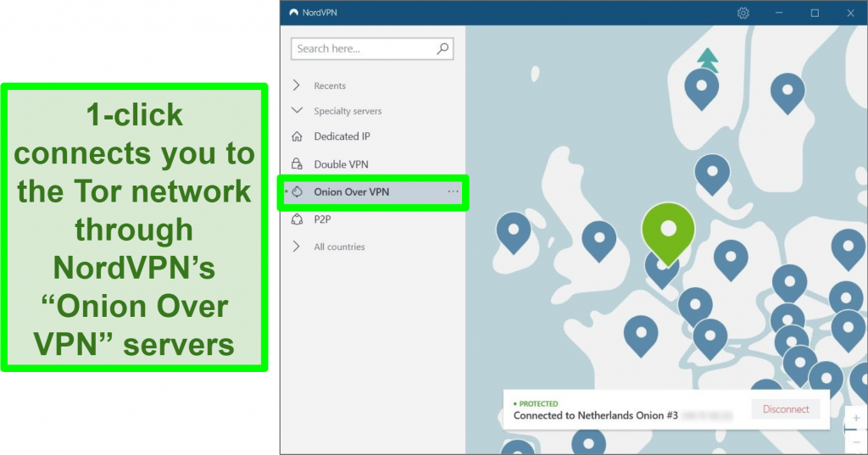Click the map pin over Ireland
The width and height of the screenshot is (868, 455).
click(513, 231)
